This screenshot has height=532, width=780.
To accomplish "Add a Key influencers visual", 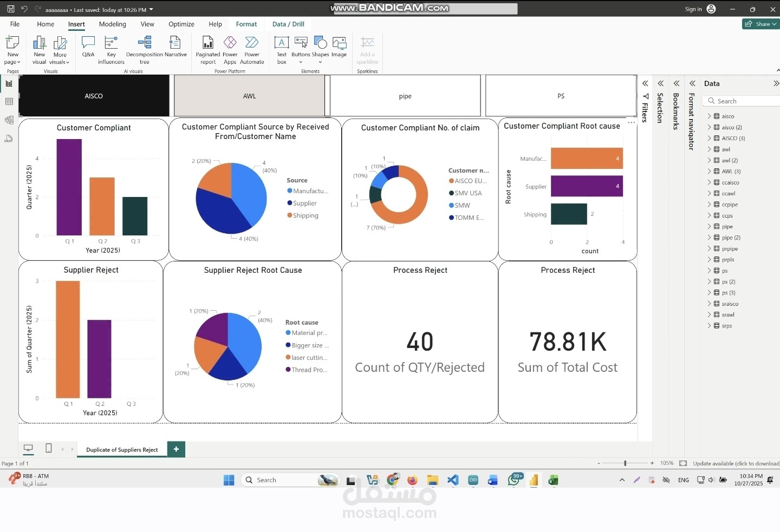I will (x=111, y=50).
